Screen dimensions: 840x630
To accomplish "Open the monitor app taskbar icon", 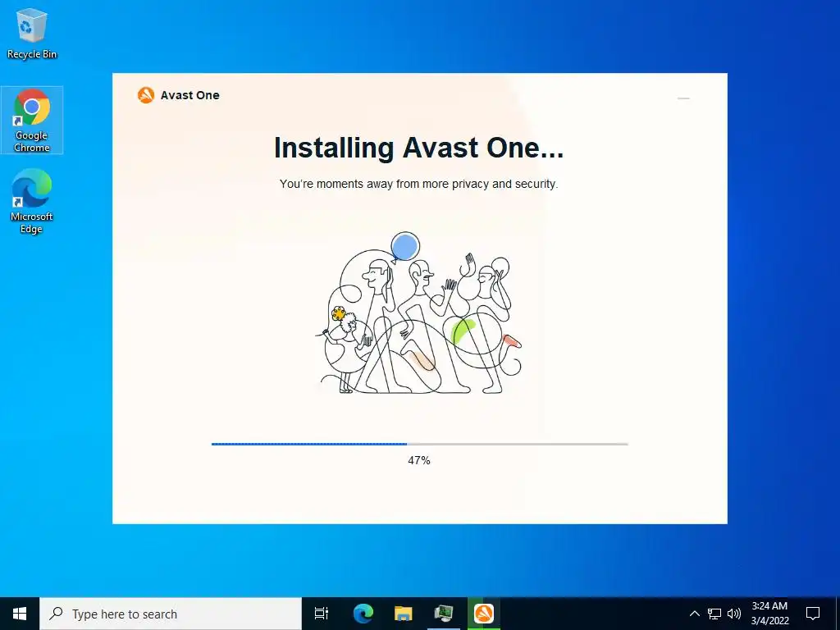I will pyautogui.click(x=444, y=614).
